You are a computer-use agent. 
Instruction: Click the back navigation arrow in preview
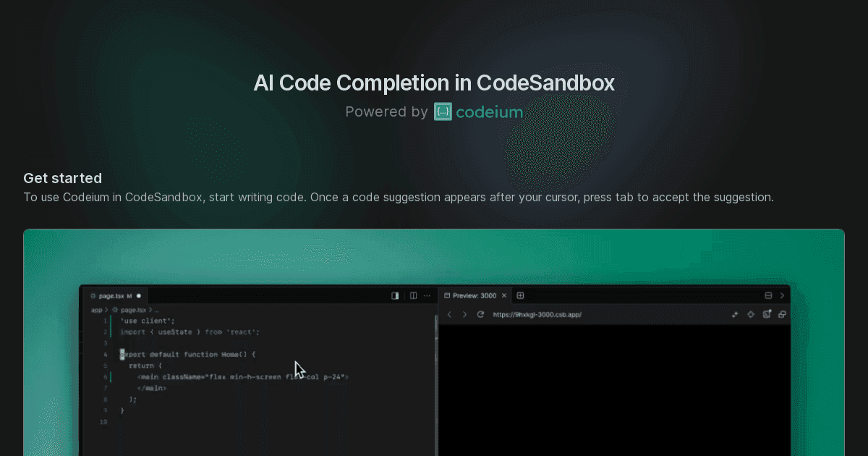point(449,314)
